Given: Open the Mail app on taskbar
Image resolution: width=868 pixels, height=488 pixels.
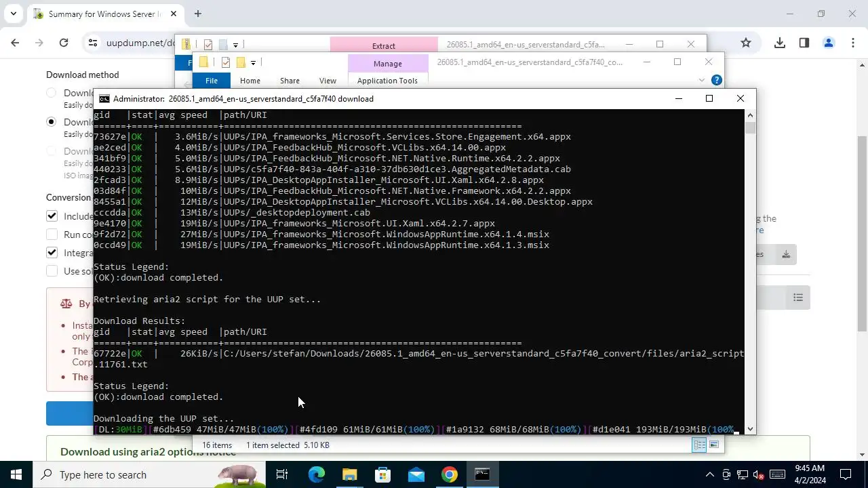Looking at the screenshot, I should (416, 474).
